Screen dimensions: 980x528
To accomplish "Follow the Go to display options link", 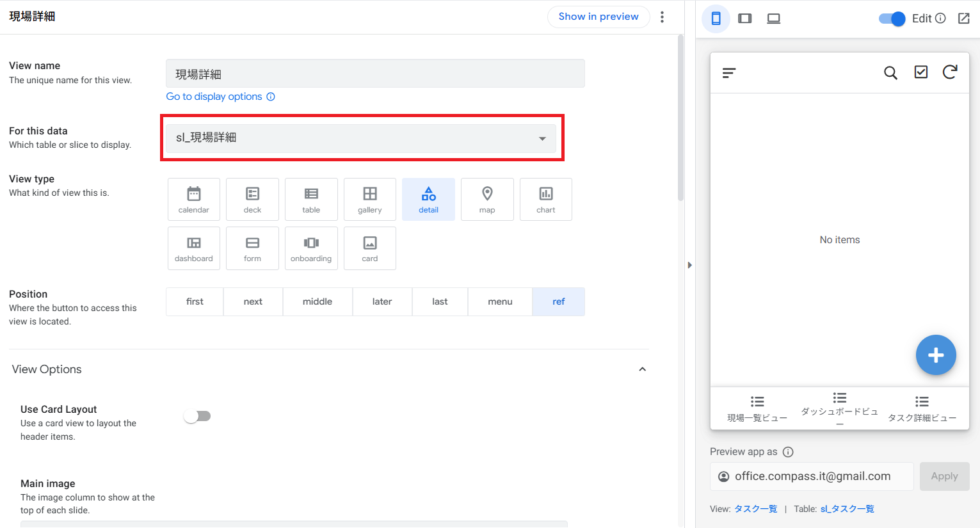I will tap(214, 97).
